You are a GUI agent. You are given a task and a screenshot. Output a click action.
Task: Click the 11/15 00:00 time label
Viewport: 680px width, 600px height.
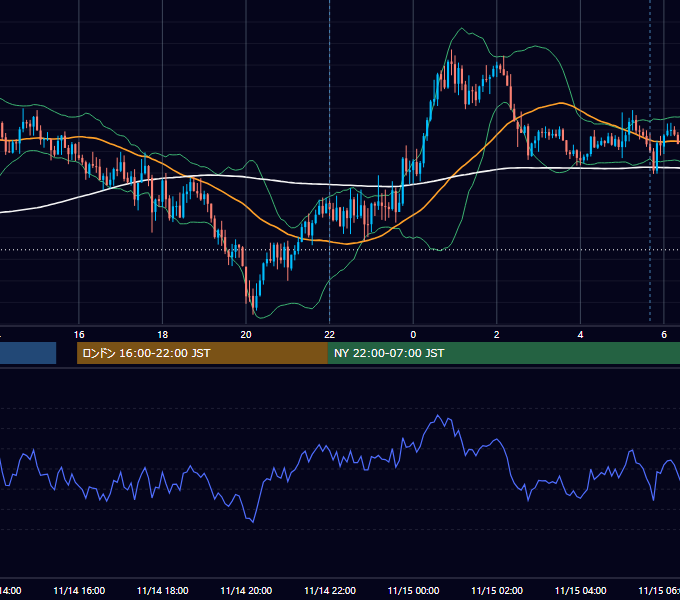tap(413, 590)
